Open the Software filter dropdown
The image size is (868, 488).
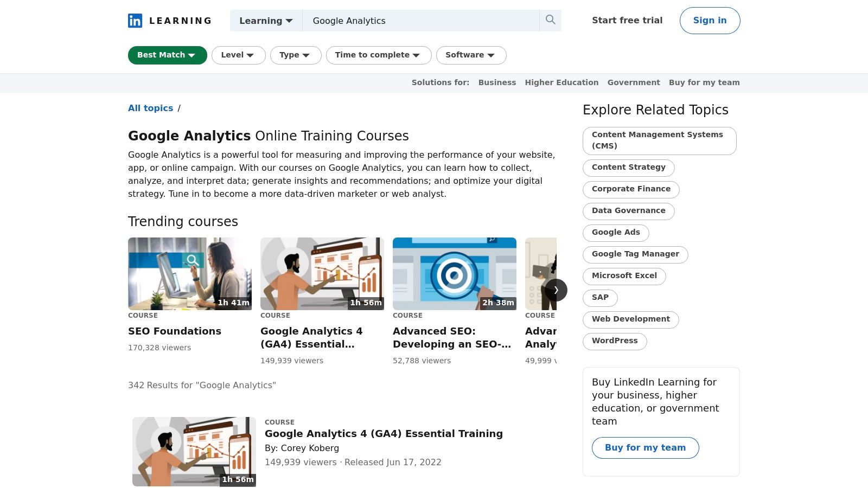471,55
